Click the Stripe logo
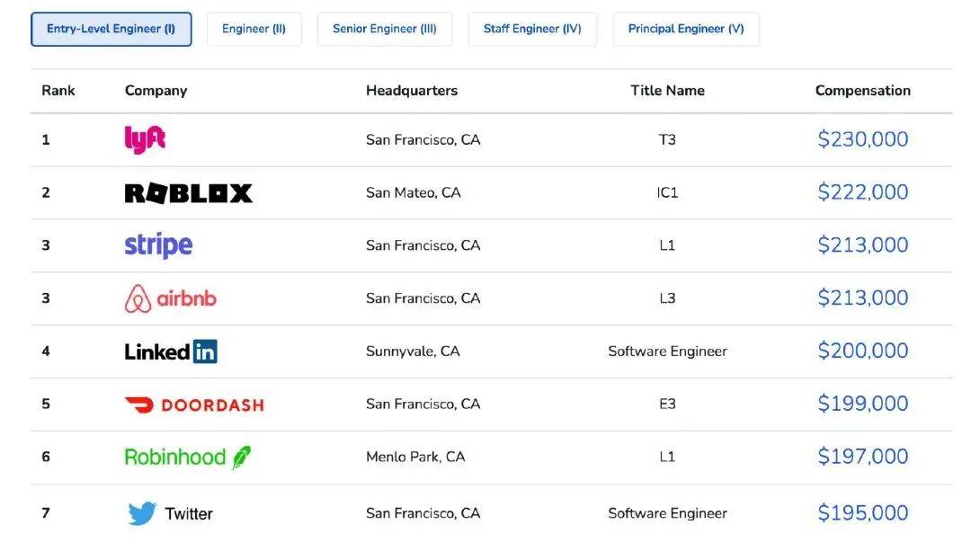971x560 pixels. (158, 245)
